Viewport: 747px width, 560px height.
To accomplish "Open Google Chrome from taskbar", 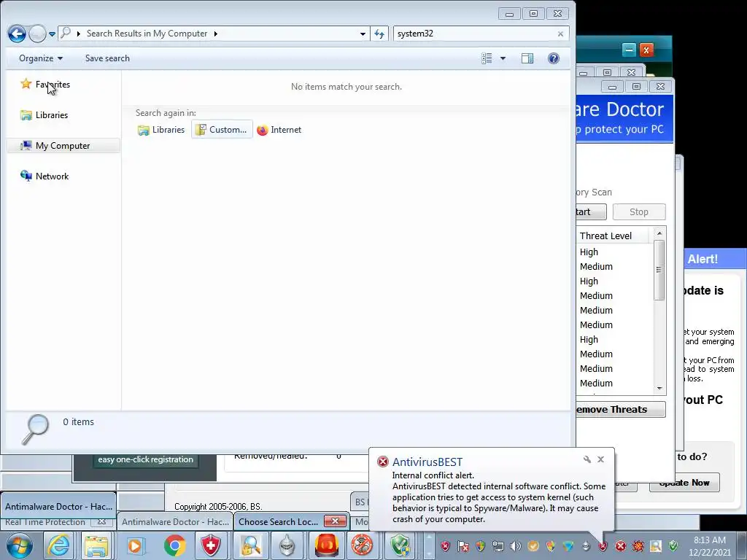I will point(174,545).
